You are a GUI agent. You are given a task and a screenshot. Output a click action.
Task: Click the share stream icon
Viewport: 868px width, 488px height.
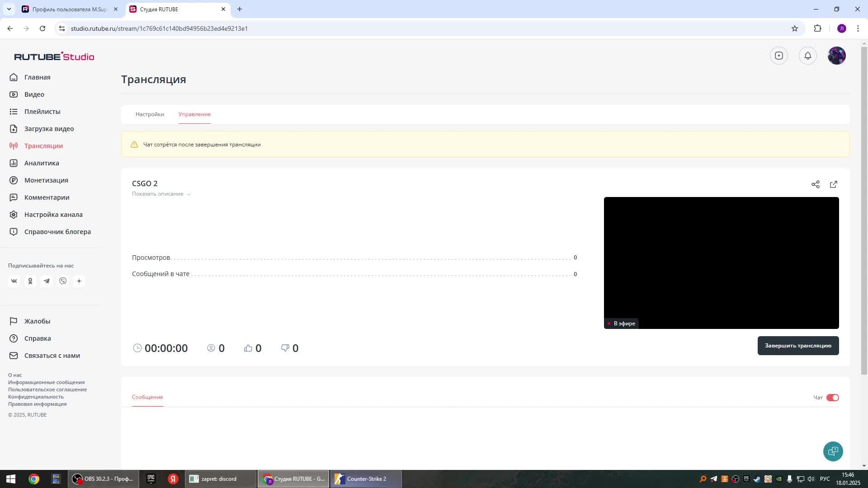click(815, 184)
